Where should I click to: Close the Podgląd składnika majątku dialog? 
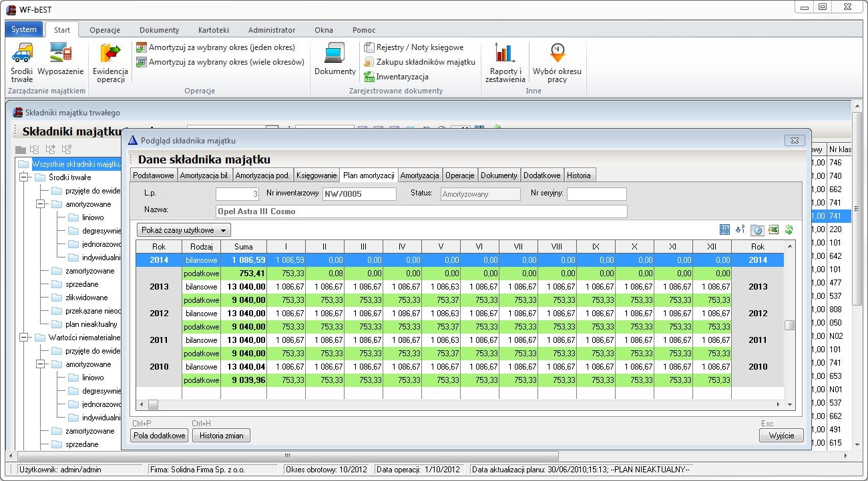pos(794,140)
